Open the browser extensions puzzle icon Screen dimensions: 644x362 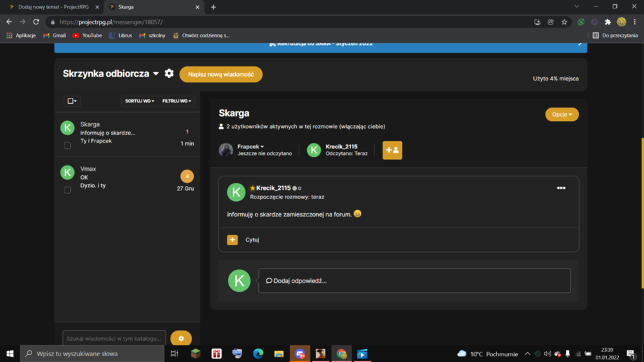click(x=608, y=22)
